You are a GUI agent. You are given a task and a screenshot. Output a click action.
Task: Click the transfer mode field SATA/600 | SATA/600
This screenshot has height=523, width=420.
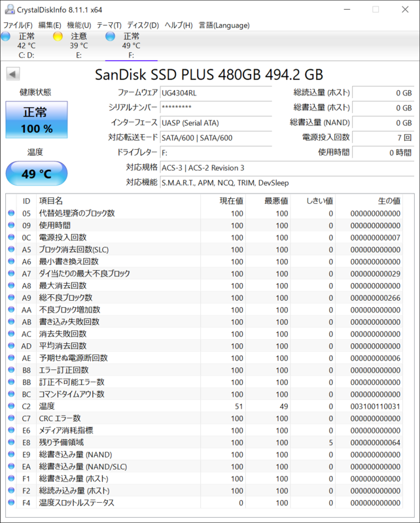(x=216, y=137)
